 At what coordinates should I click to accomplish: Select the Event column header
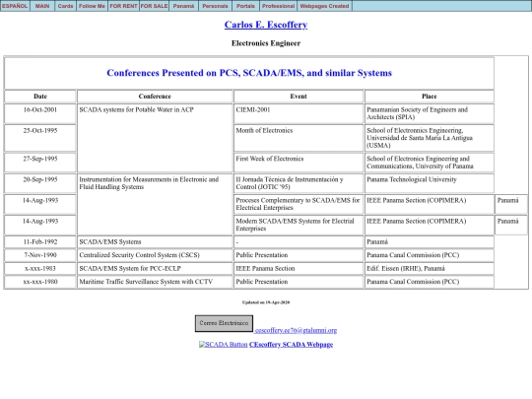click(299, 97)
